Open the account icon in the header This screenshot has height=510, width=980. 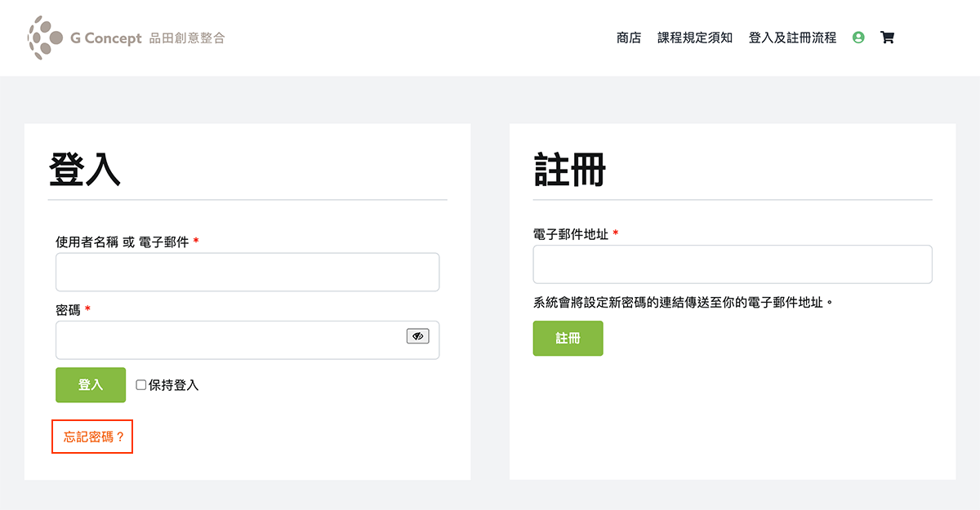857,38
